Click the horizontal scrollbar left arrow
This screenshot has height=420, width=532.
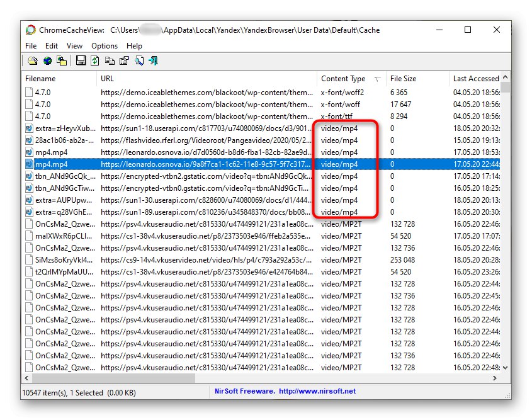[x=26, y=378]
